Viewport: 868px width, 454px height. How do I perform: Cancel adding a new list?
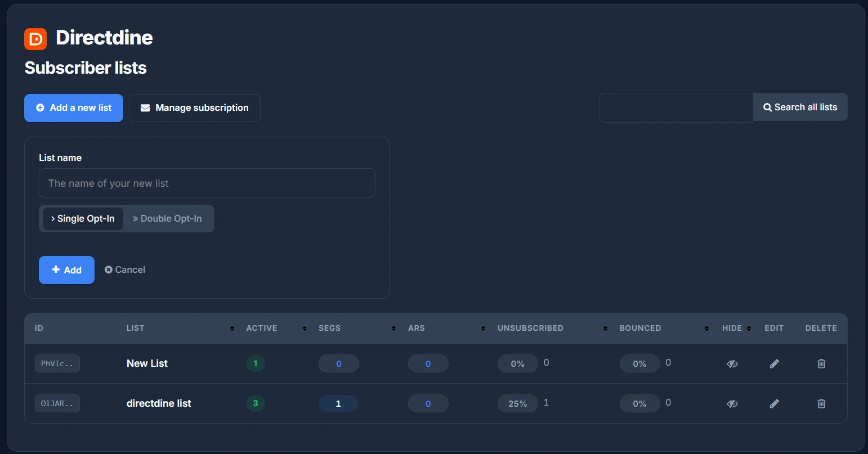(x=125, y=270)
